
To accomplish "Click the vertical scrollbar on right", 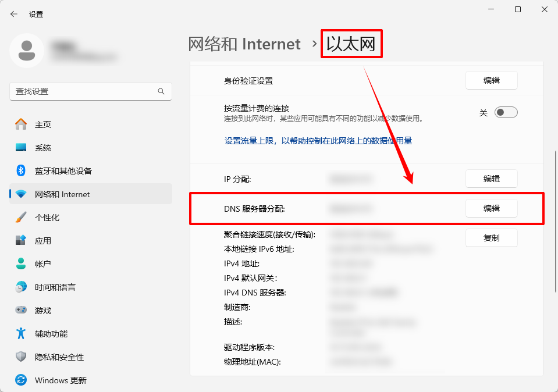I will (555, 221).
